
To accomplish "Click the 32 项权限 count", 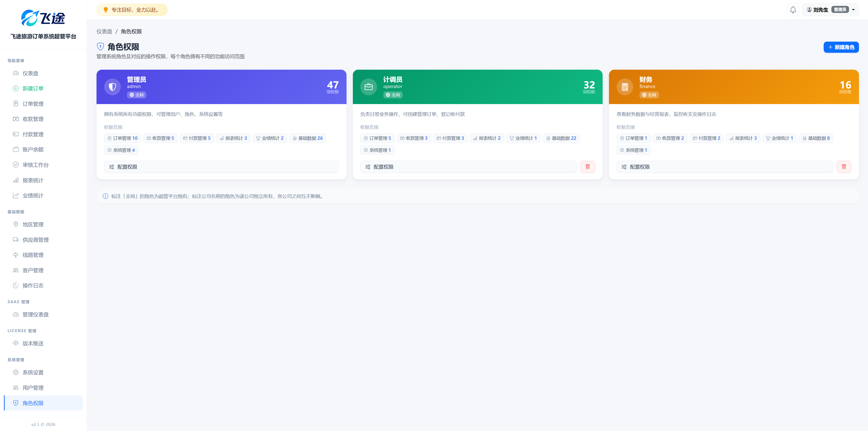I will 589,87.
